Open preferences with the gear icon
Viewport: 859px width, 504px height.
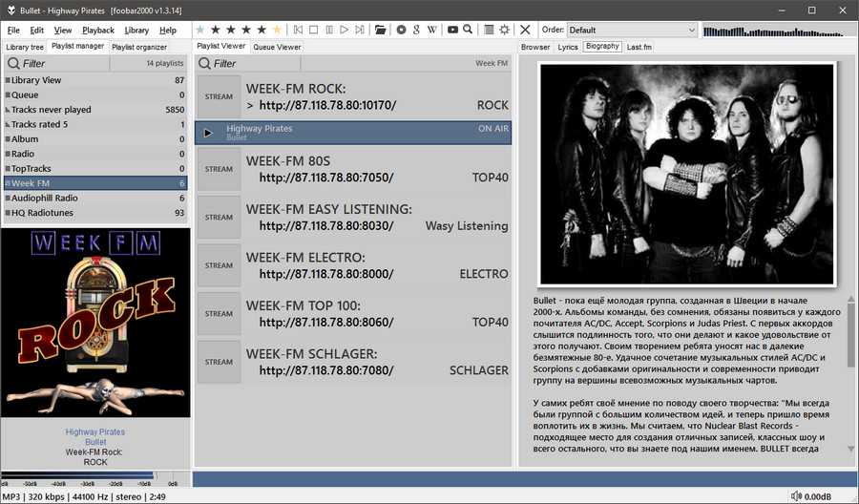(x=505, y=30)
